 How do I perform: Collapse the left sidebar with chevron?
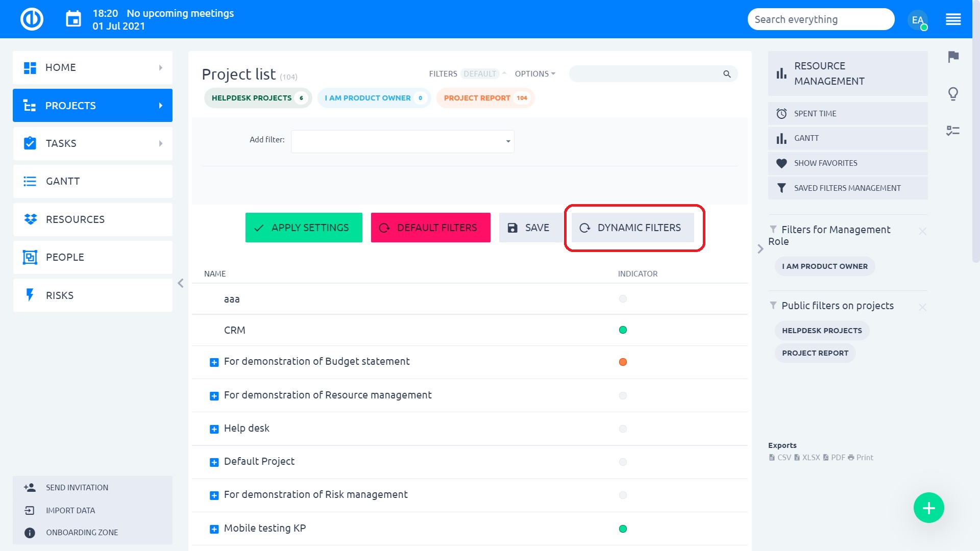pyautogui.click(x=181, y=283)
